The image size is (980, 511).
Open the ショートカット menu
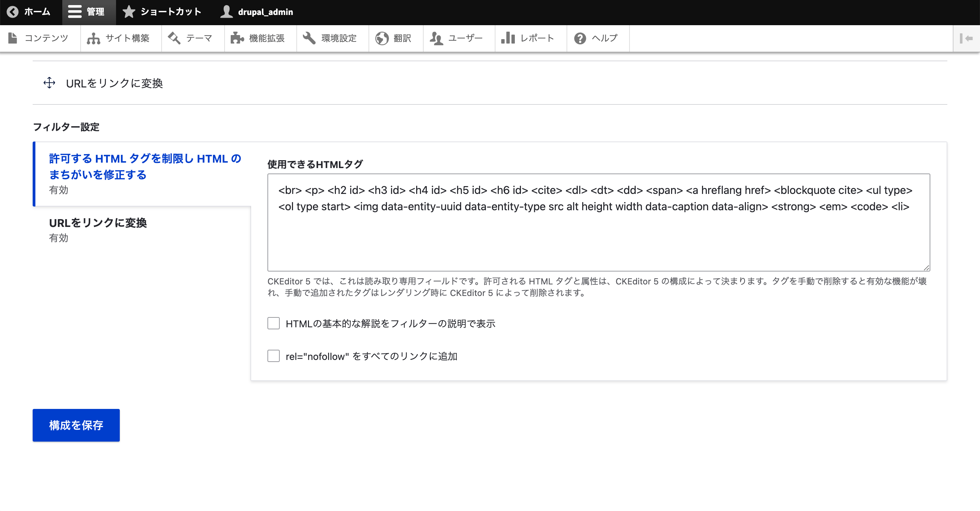coord(162,12)
